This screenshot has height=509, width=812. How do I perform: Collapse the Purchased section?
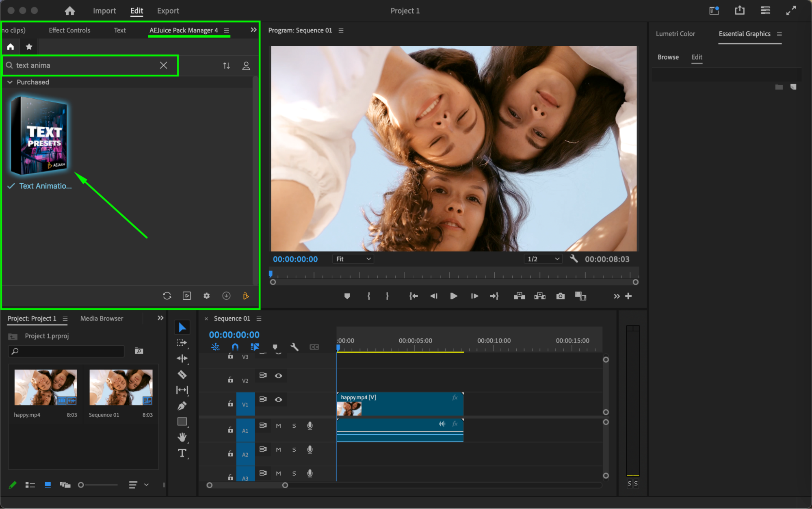point(10,82)
